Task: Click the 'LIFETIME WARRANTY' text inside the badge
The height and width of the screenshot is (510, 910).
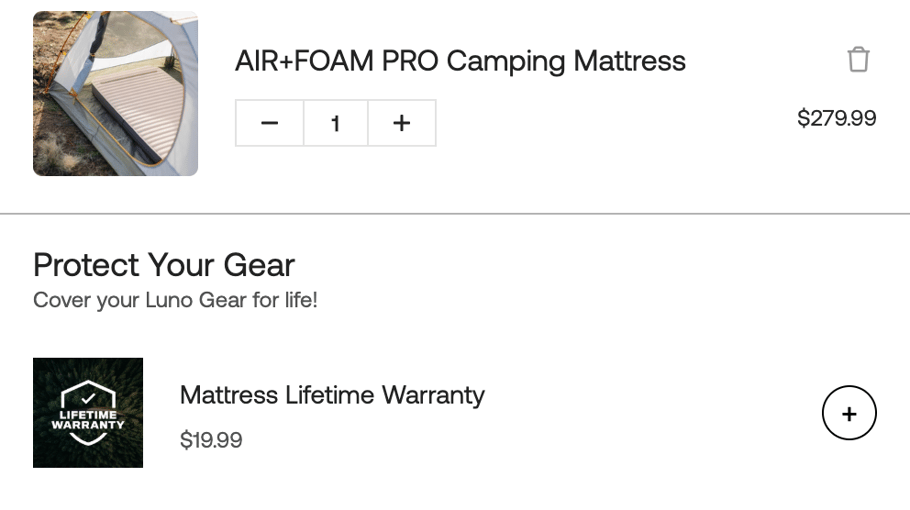Action: pos(88,419)
